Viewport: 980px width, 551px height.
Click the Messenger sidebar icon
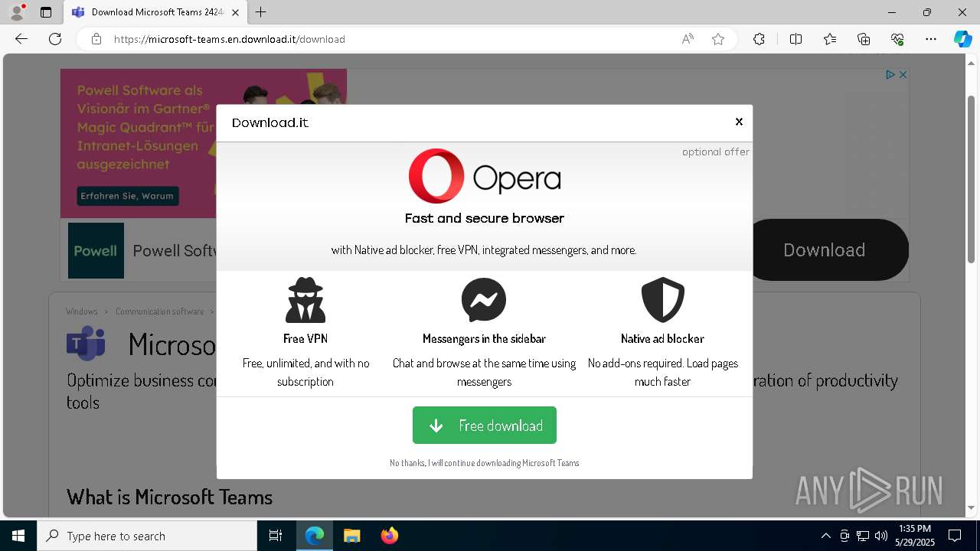tap(484, 300)
